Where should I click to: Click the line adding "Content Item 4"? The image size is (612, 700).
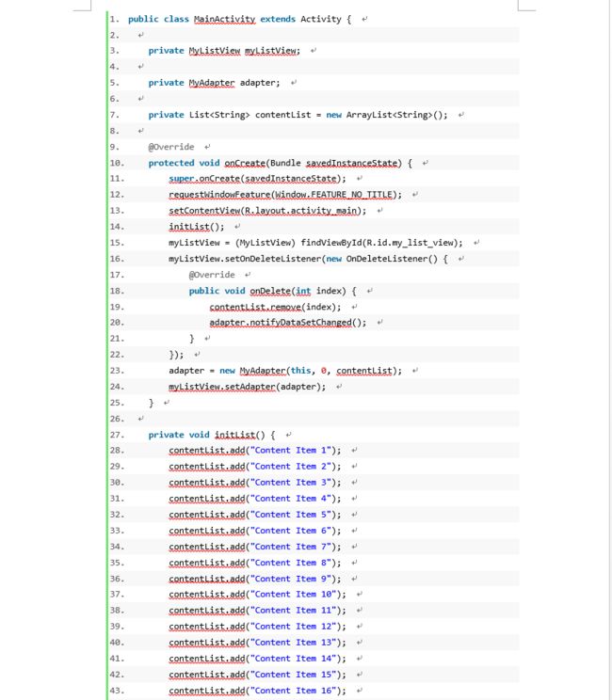[255, 499]
